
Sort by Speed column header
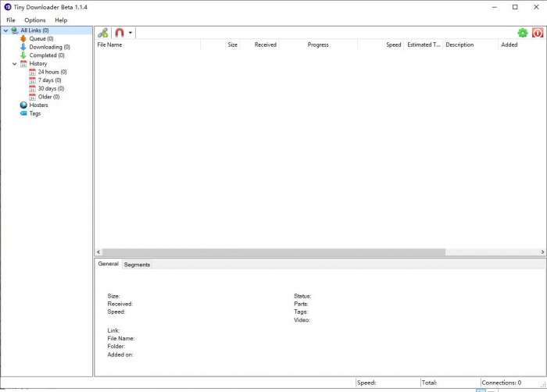tap(381, 45)
